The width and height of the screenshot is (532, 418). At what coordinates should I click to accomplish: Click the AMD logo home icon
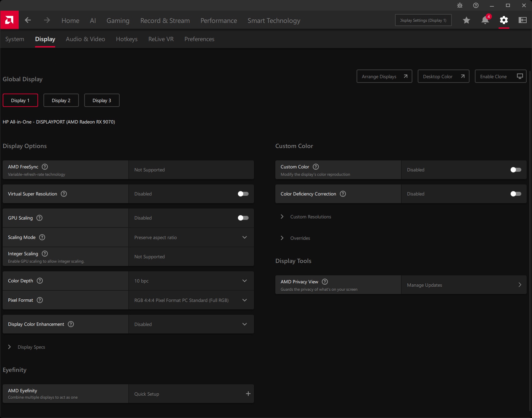[9, 20]
